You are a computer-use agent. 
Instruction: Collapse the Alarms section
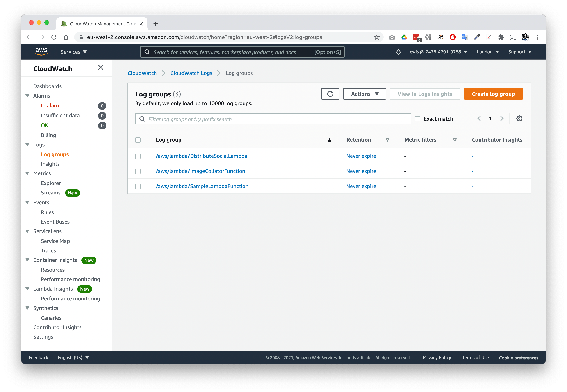[x=27, y=96]
